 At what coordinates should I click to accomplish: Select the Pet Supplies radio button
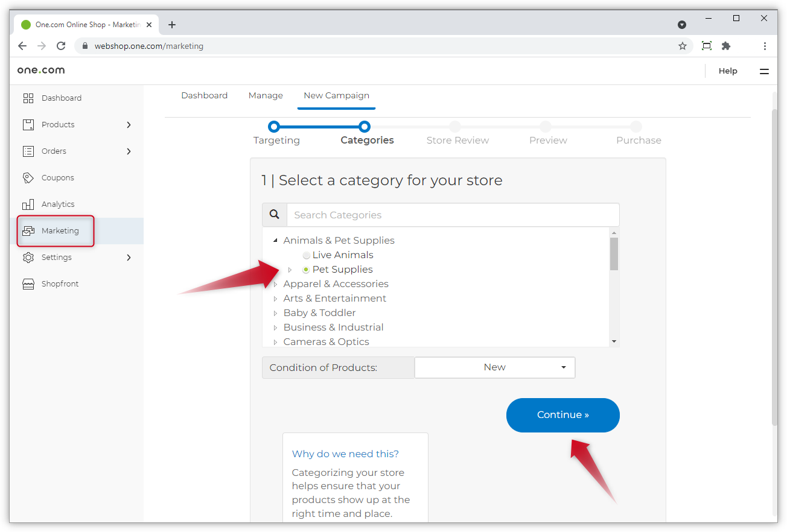[307, 270]
